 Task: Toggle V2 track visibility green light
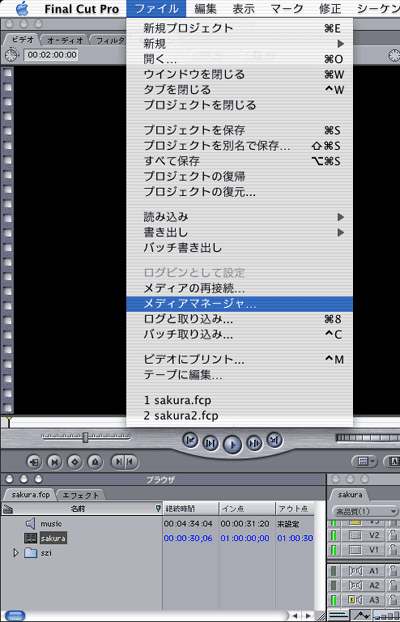334,535
